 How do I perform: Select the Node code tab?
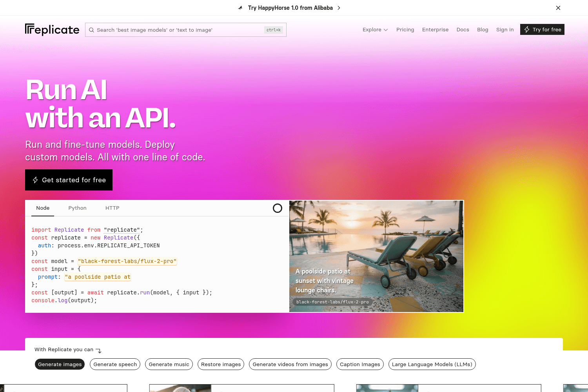[43, 208]
